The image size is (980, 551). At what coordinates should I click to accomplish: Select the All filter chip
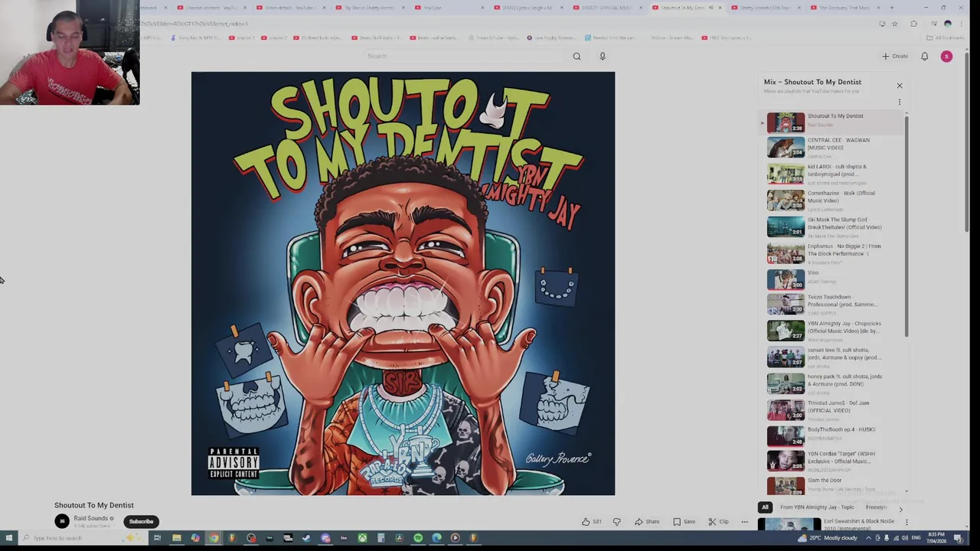[765, 507]
